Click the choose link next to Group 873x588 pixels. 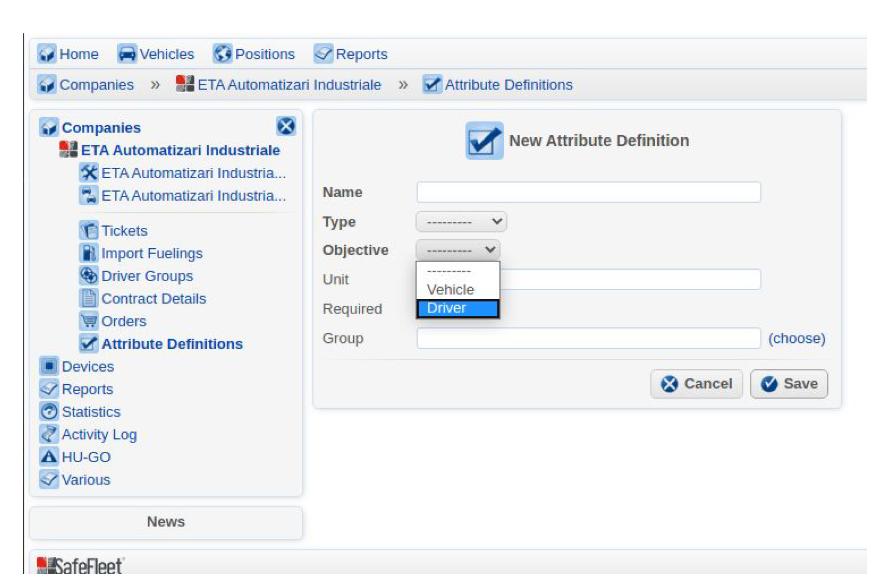click(797, 338)
